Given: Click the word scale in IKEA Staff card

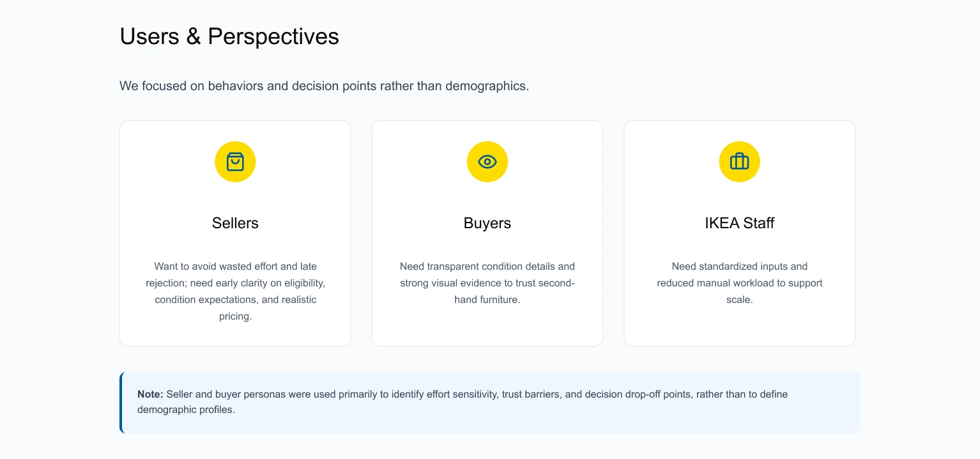Looking at the screenshot, I should (739, 300).
